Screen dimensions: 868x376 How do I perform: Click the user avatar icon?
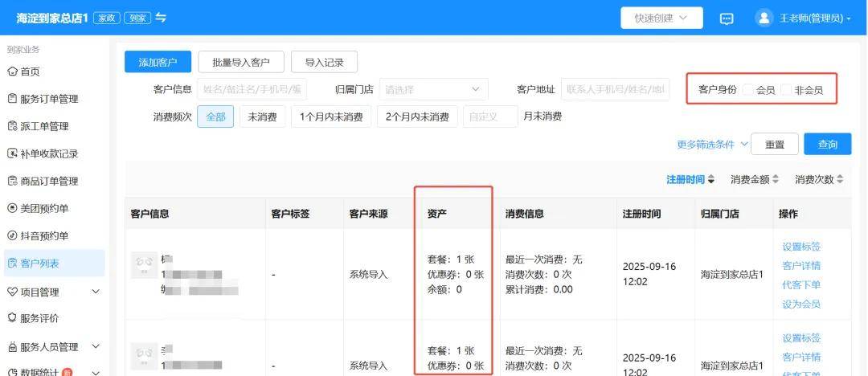pos(764,18)
